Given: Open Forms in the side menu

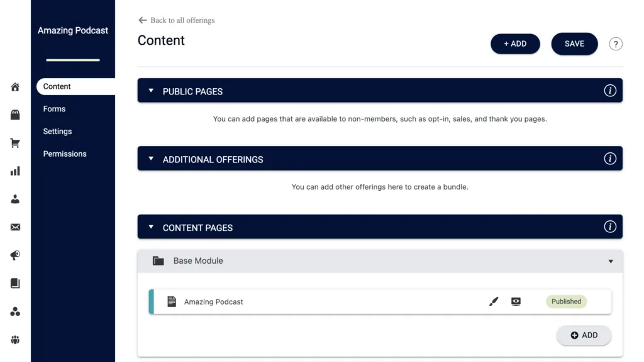Looking at the screenshot, I should pos(54,109).
